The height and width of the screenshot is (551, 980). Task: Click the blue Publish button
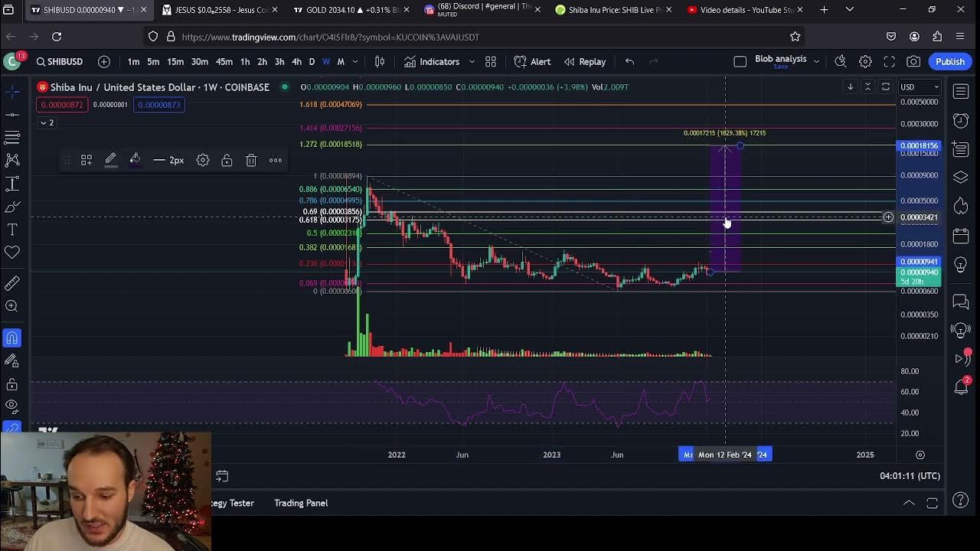949,61
